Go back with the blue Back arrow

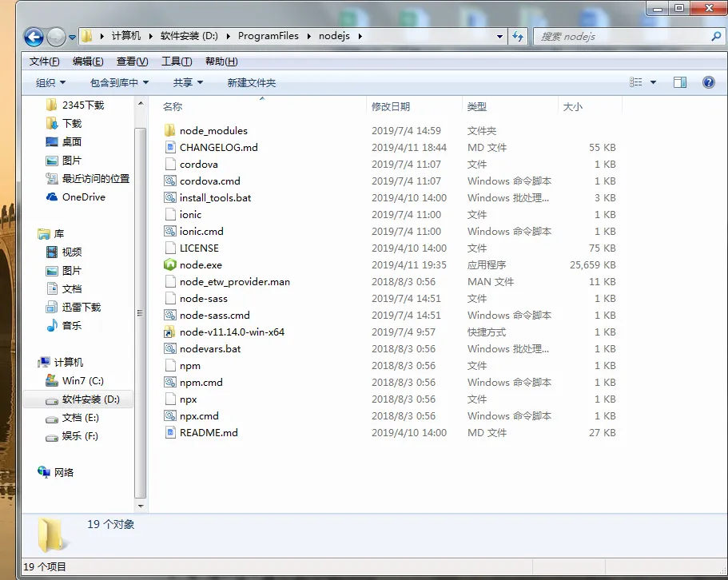click(x=34, y=37)
